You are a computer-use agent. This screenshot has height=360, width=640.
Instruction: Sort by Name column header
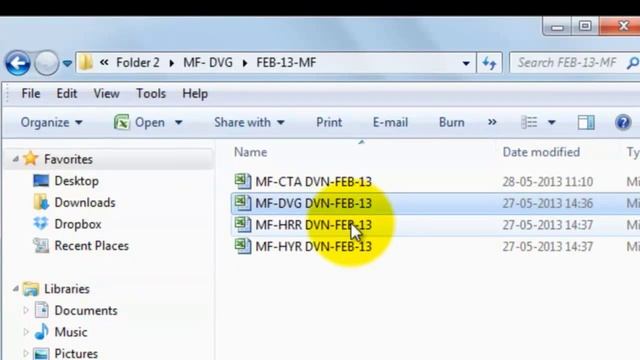250,152
